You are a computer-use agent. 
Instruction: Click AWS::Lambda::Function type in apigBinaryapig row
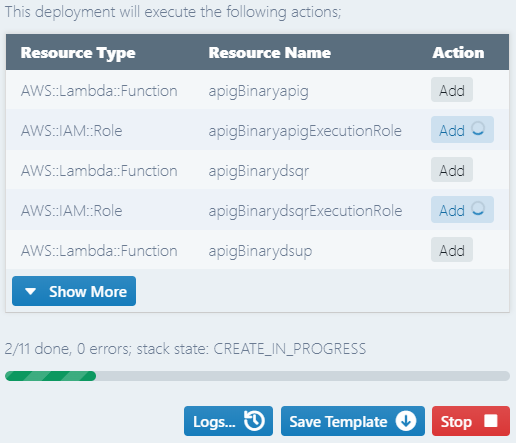[x=99, y=91]
